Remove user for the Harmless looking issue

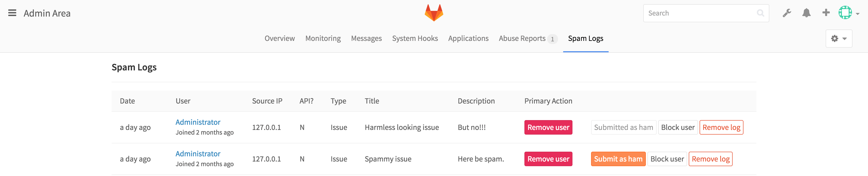point(548,127)
